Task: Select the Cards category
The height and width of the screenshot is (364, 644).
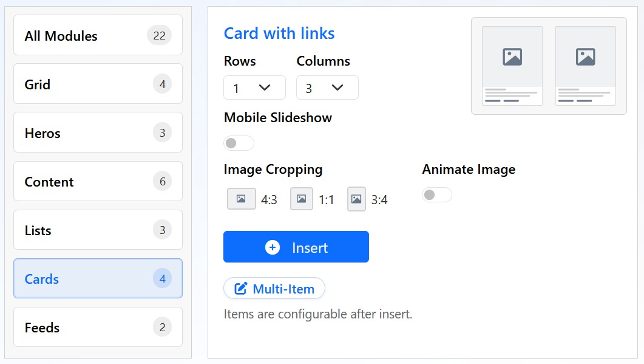Action: pyautogui.click(x=98, y=278)
